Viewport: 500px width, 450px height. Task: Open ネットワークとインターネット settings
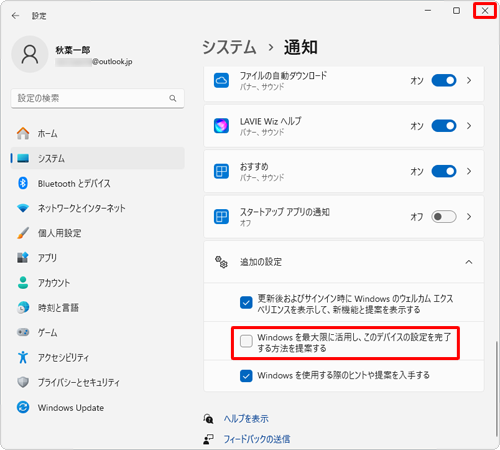pyautogui.click(x=82, y=208)
